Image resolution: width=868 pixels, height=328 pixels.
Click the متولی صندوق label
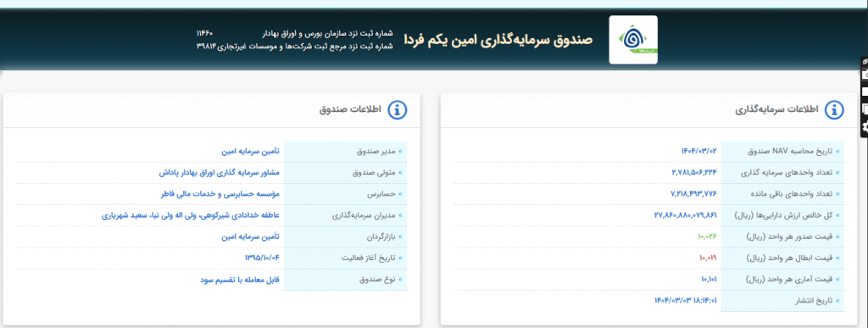click(x=374, y=173)
